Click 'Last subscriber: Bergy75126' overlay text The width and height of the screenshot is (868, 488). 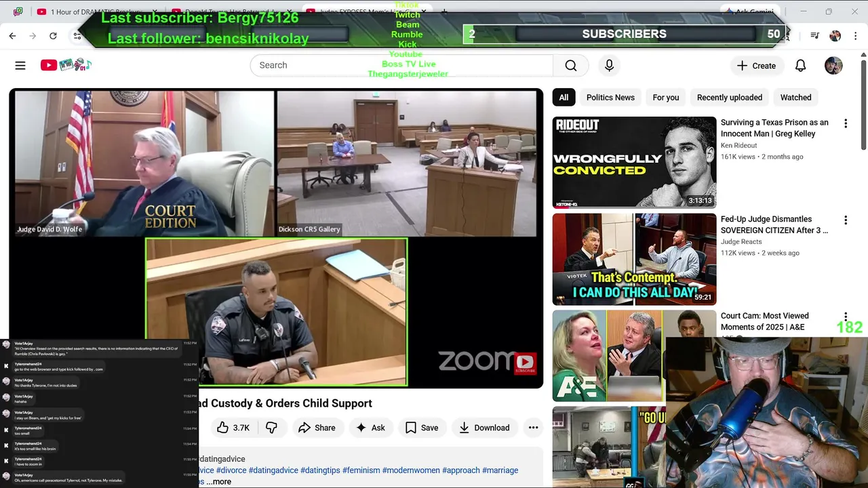tap(200, 18)
